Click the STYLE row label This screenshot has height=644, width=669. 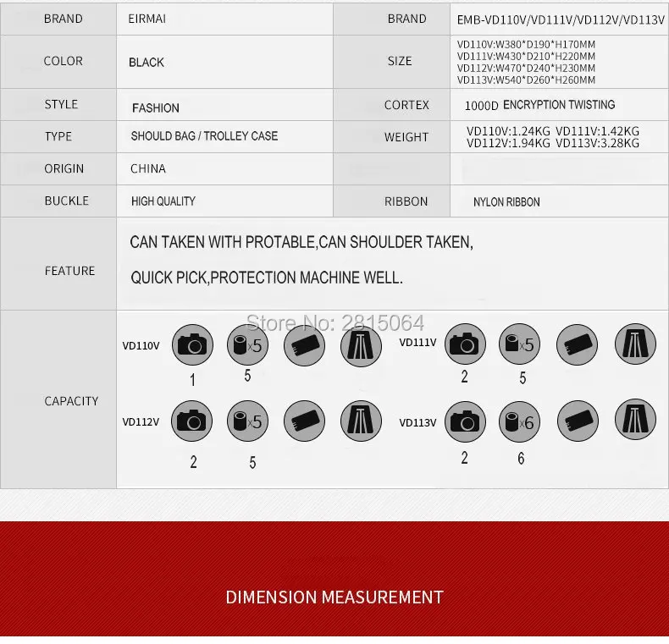point(61,104)
